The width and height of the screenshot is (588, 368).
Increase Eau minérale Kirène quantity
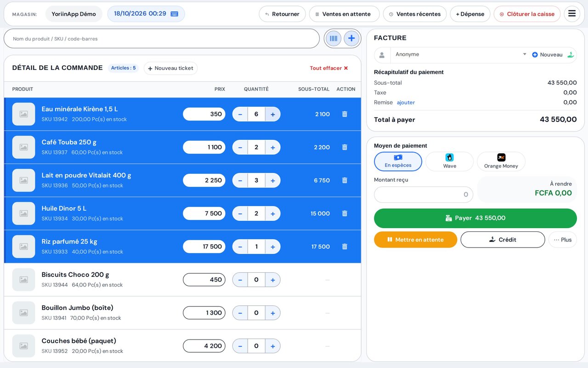tap(273, 114)
